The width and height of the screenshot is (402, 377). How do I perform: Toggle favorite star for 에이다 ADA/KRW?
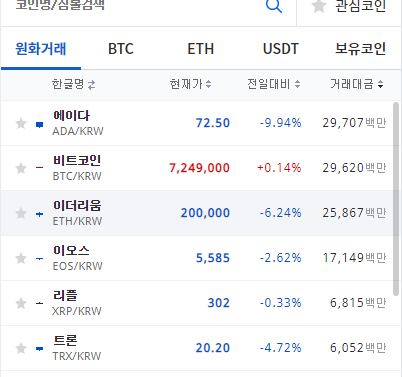pos(21,123)
